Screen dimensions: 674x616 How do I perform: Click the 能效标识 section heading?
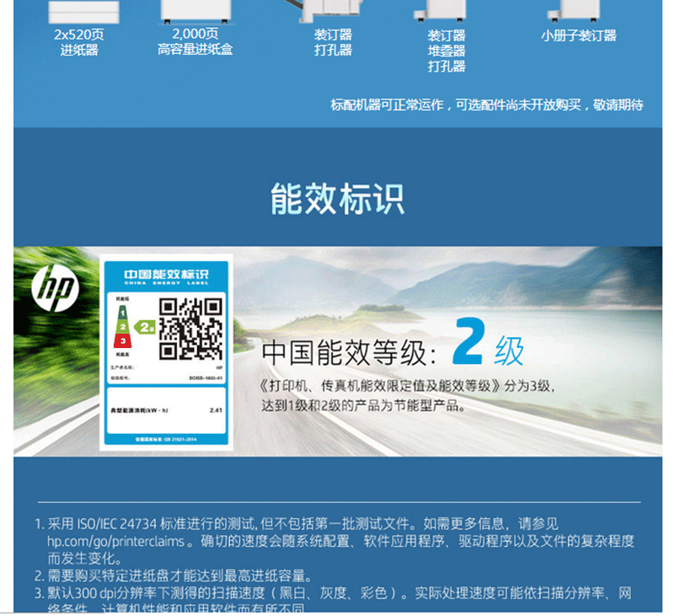pos(337,199)
